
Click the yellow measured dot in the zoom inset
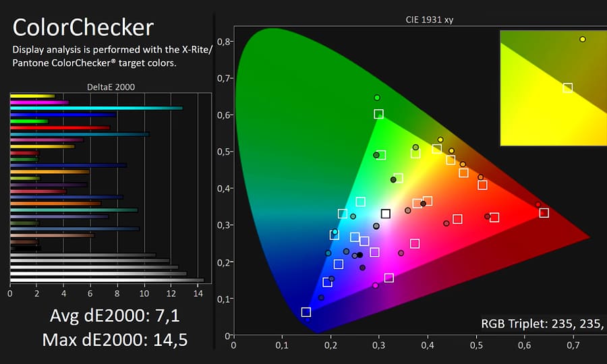coord(583,39)
